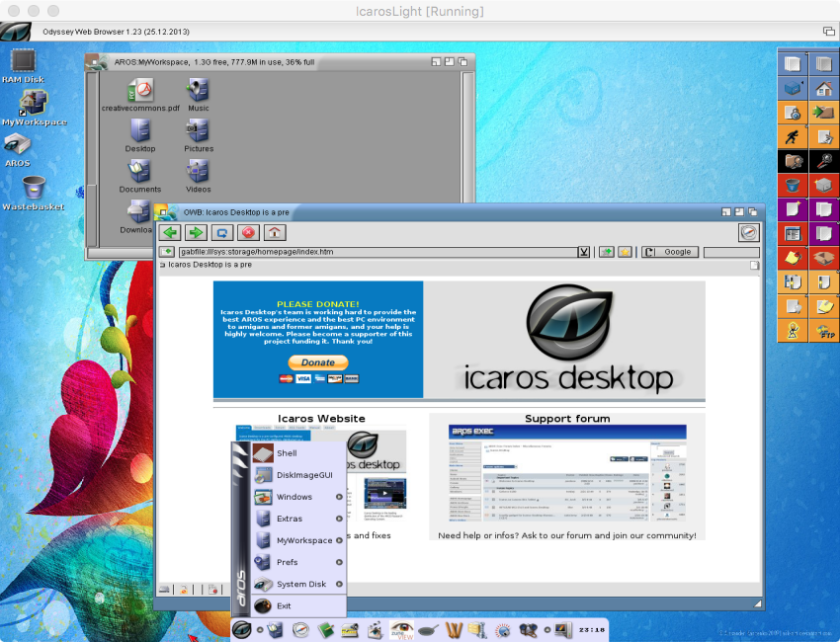
Task: Click the green forward arrow in OWB
Action: tap(196, 233)
